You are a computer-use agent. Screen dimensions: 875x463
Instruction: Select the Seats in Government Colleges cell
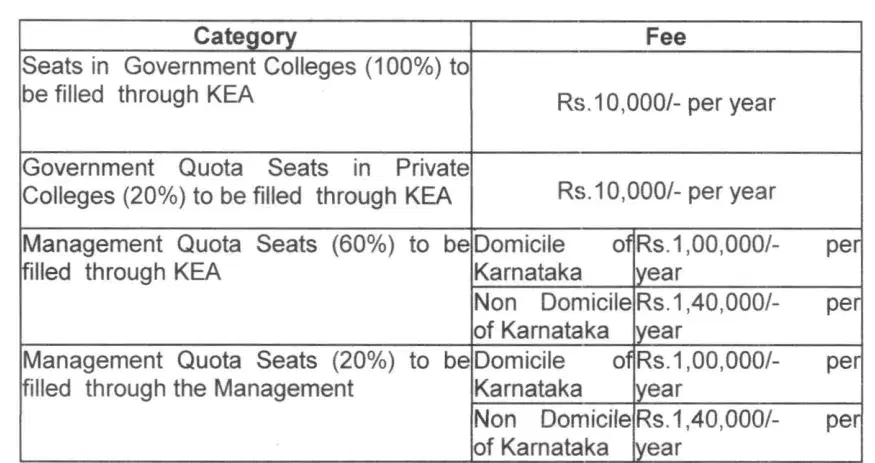tap(245, 82)
